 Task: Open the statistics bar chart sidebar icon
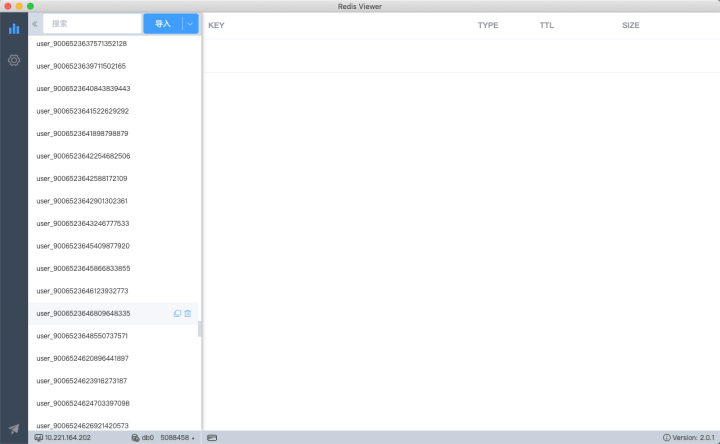point(14,29)
